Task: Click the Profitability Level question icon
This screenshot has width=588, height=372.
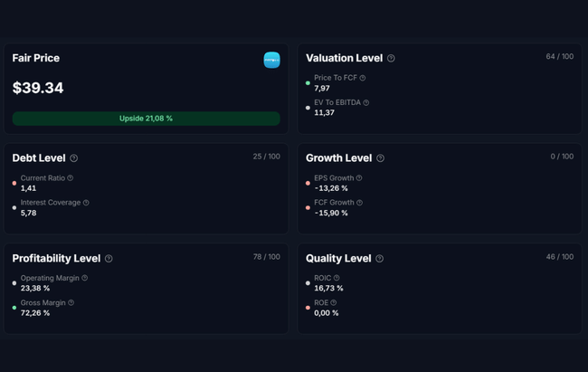Action: [109, 259]
